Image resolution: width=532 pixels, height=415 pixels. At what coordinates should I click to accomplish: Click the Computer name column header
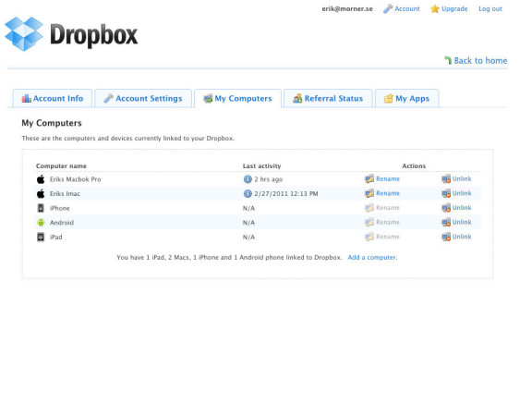(x=61, y=166)
